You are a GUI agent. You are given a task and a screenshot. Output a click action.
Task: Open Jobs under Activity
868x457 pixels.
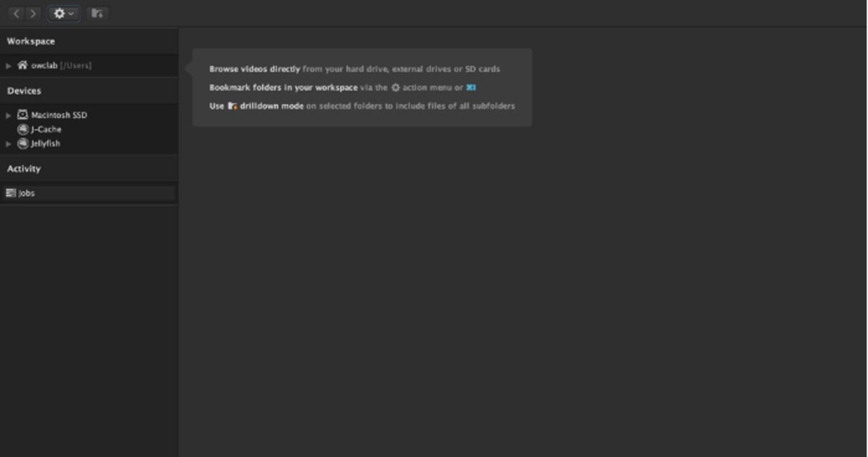27,193
